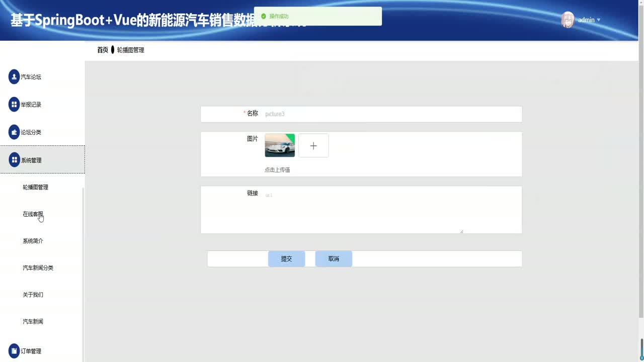Open the 订单管理 menu
The height and width of the screenshot is (362, 644).
42,351
